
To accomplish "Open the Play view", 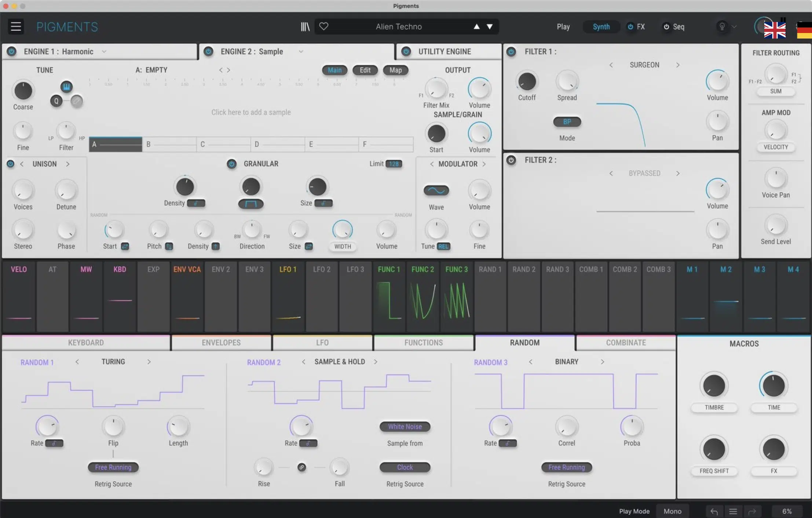I will pyautogui.click(x=563, y=26).
